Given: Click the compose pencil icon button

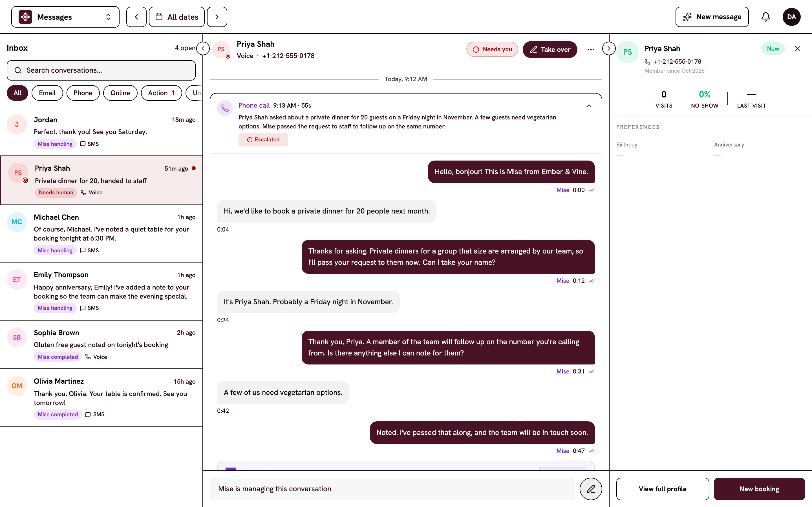Looking at the screenshot, I should pos(591,489).
